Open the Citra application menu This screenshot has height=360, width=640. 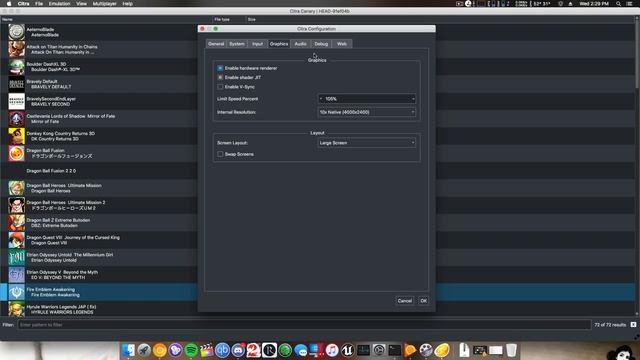click(23, 4)
